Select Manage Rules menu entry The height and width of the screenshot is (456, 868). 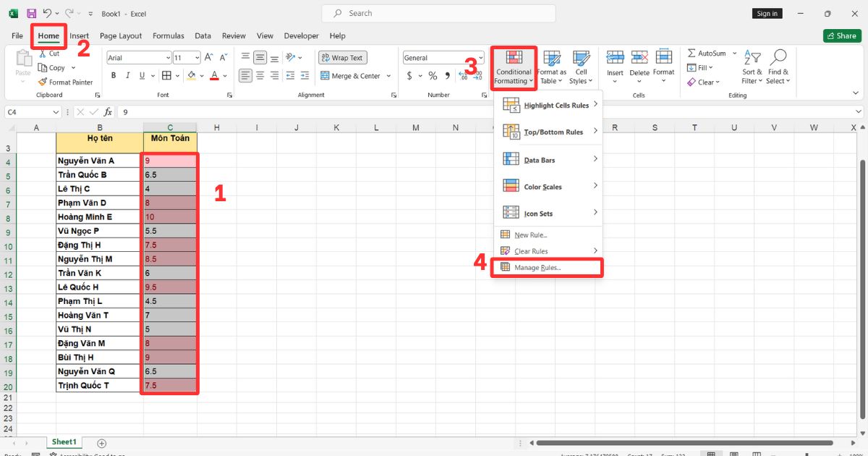pyautogui.click(x=537, y=268)
